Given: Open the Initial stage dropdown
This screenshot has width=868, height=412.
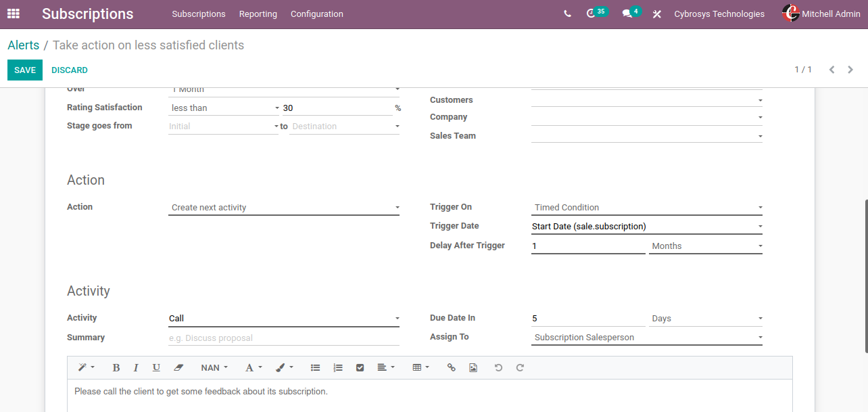Looking at the screenshot, I should pos(224,127).
